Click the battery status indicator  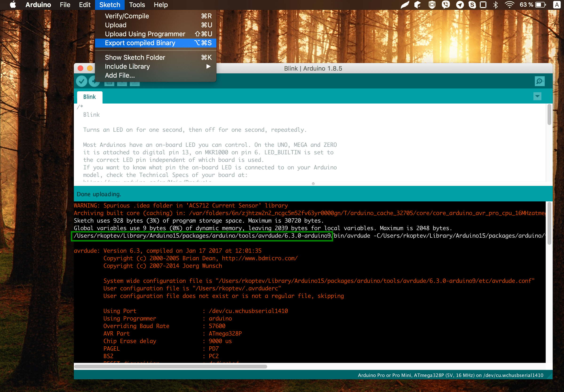click(540, 5)
